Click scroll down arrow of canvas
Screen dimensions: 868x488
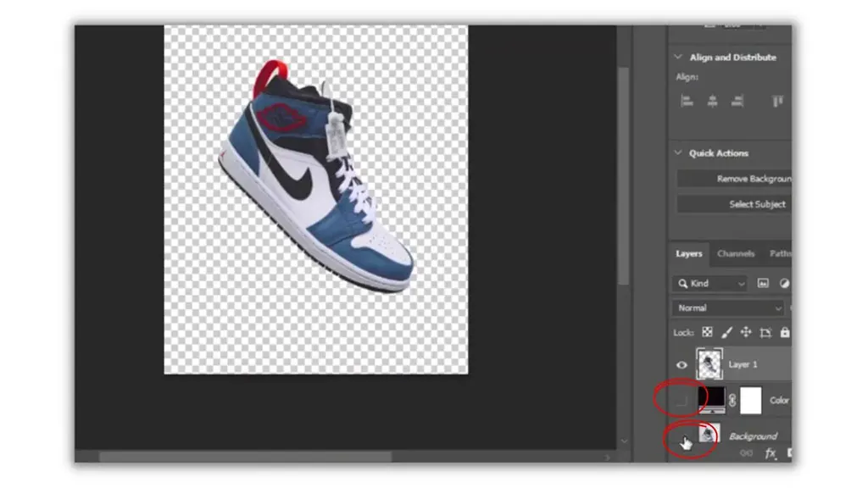pos(625,441)
